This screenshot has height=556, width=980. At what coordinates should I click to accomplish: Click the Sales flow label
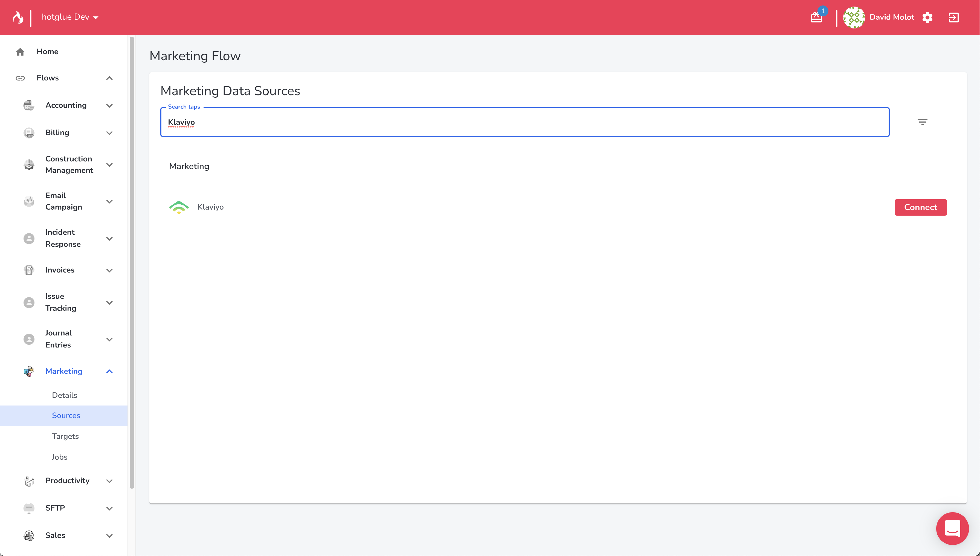point(55,535)
